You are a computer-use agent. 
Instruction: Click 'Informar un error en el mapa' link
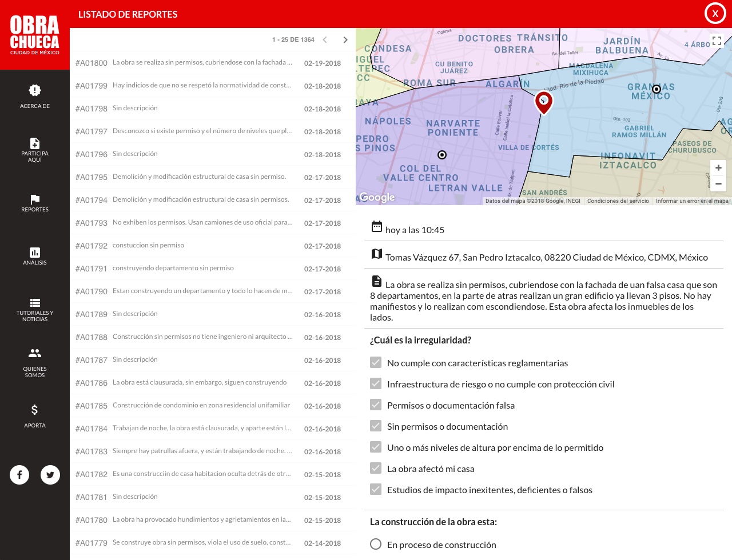pos(692,201)
